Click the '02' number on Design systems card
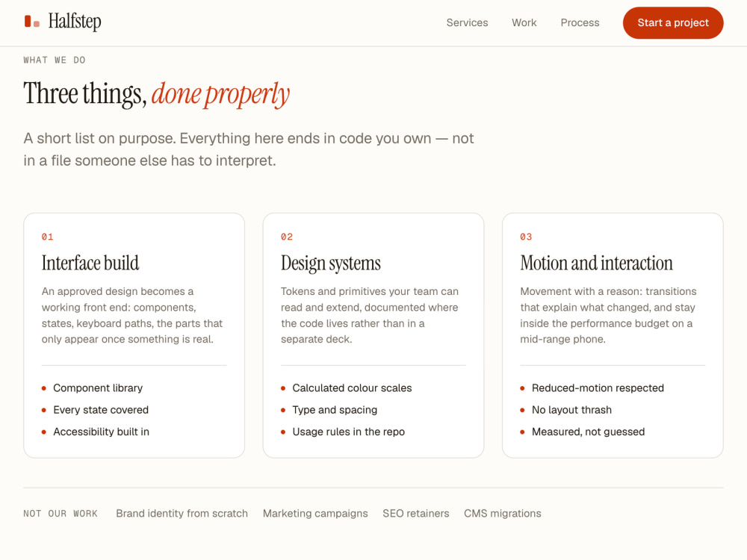This screenshot has width=747, height=560. 287,237
